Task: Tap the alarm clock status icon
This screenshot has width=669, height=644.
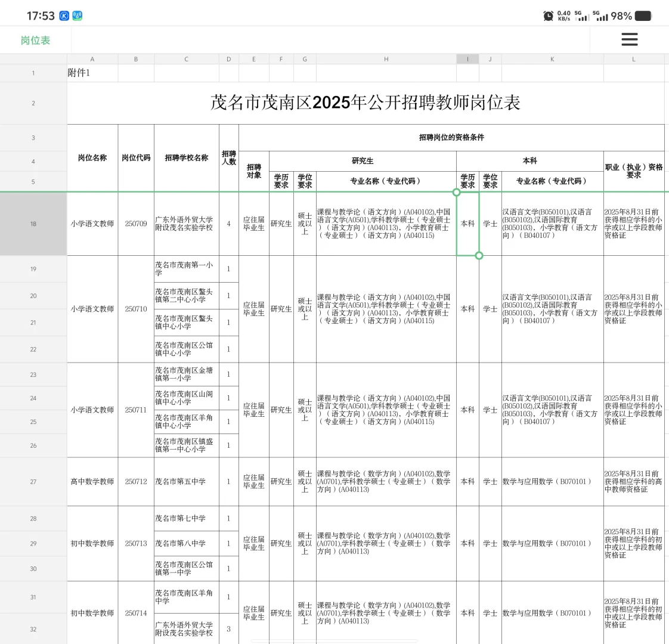Action: 548,16
